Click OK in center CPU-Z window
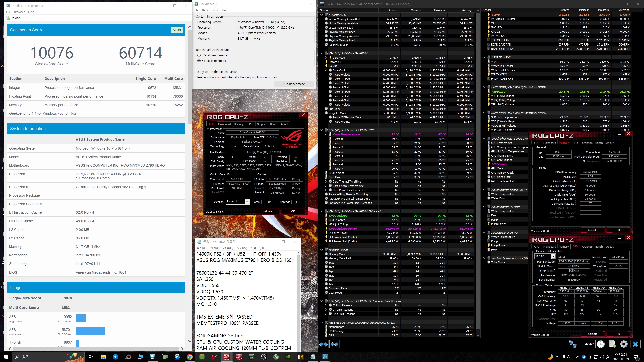 coord(293,211)
